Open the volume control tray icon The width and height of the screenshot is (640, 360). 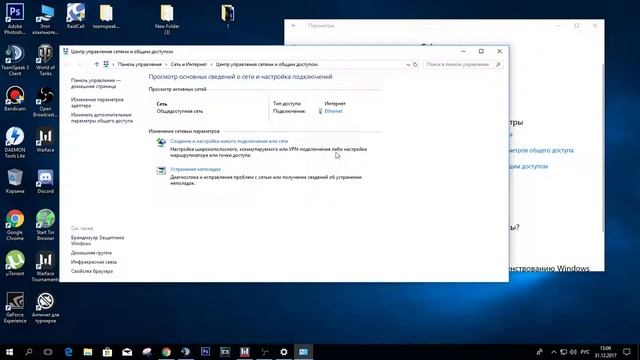[x=573, y=352]
